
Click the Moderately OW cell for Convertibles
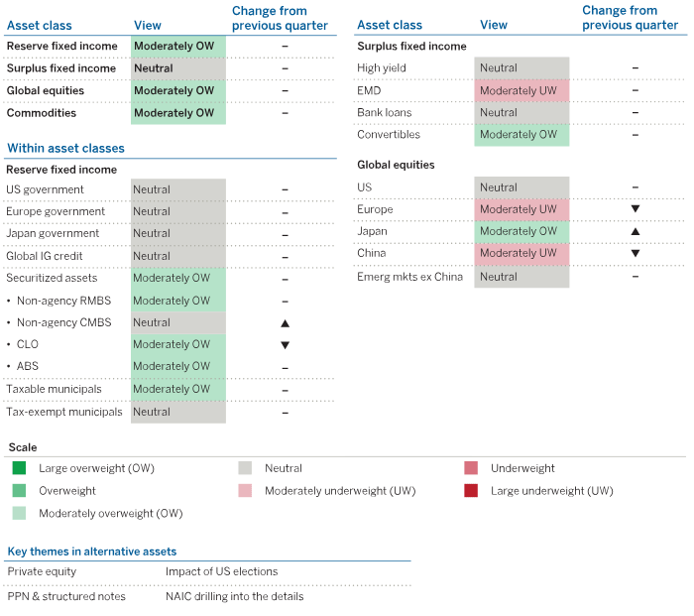tap(521, 135)
